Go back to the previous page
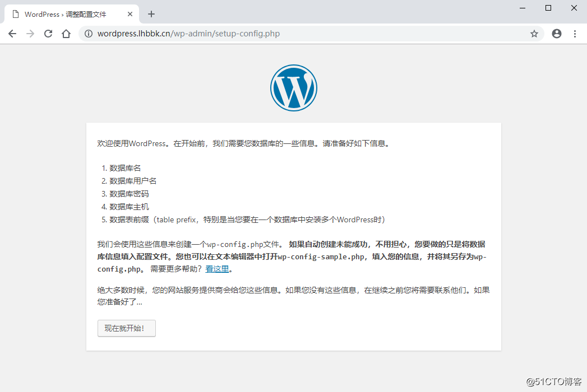The width and height of the screenshot is (587, 392). point(12,34)
